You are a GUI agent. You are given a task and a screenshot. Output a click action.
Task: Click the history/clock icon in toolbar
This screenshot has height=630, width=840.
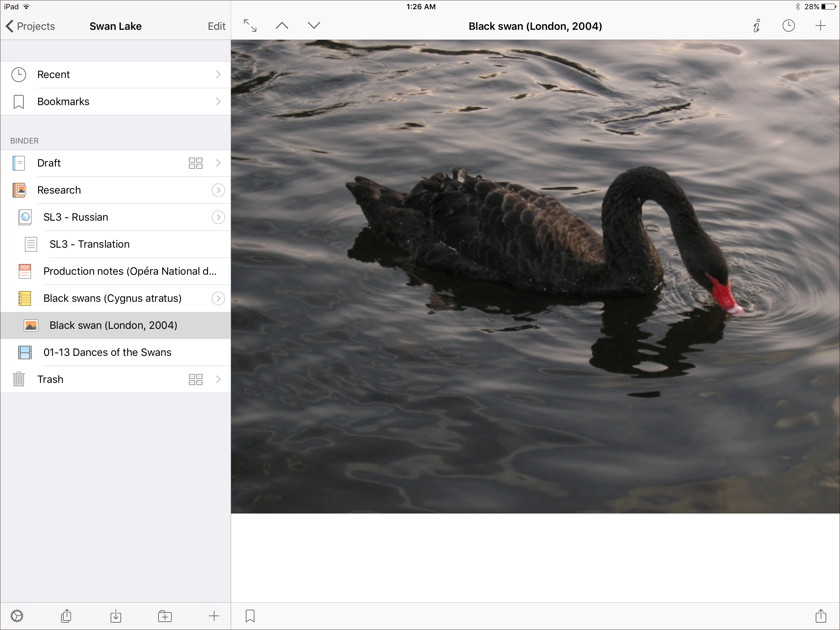pos(788,26)
